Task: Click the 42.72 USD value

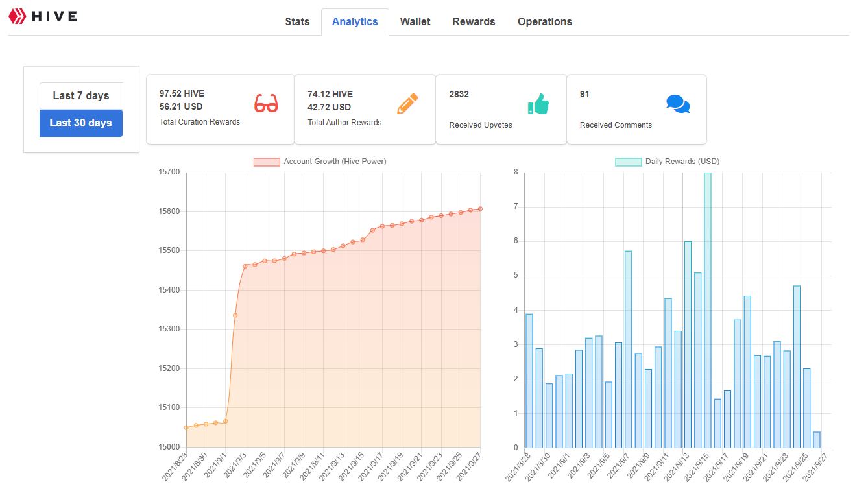Action: 329,107
